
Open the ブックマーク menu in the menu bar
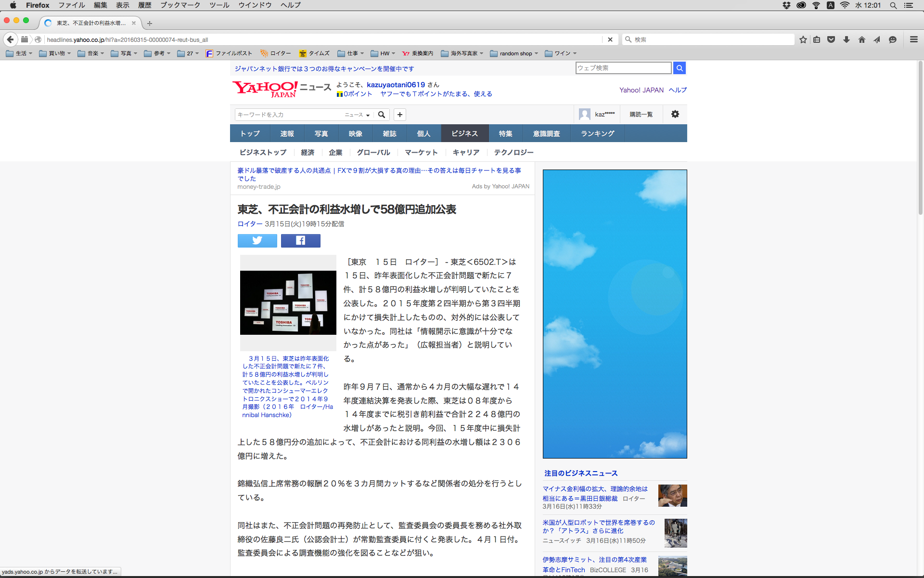pos(180,5)
